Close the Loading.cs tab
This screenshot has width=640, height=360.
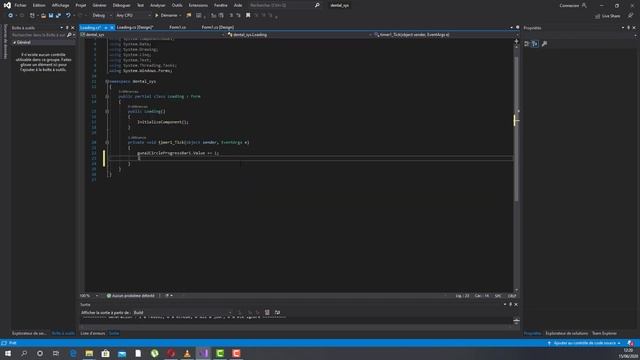click(x=112, y=27)
